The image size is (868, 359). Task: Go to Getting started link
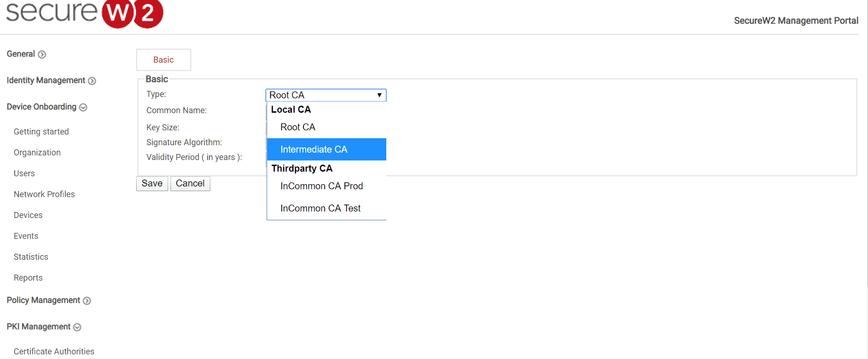pos(41,132)
